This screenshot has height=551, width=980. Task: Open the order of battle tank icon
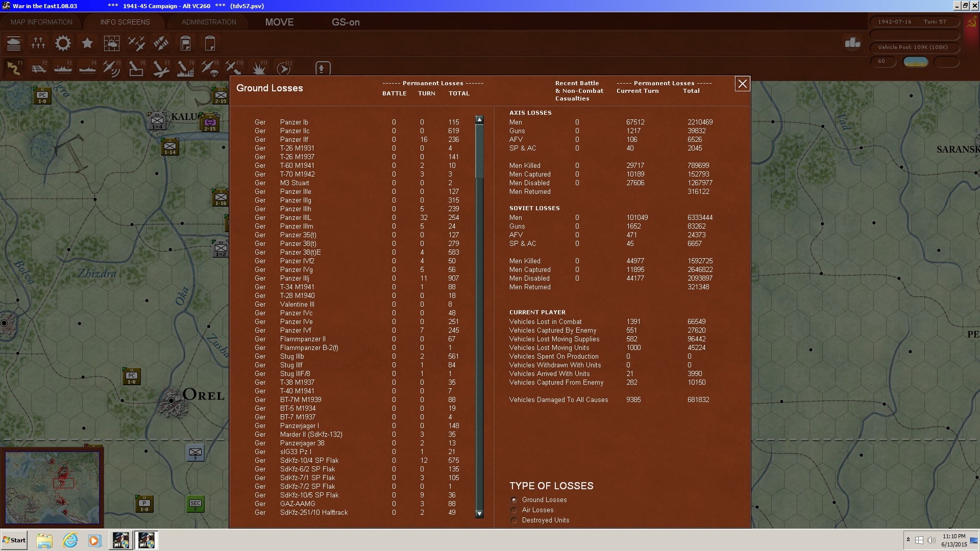14,43
